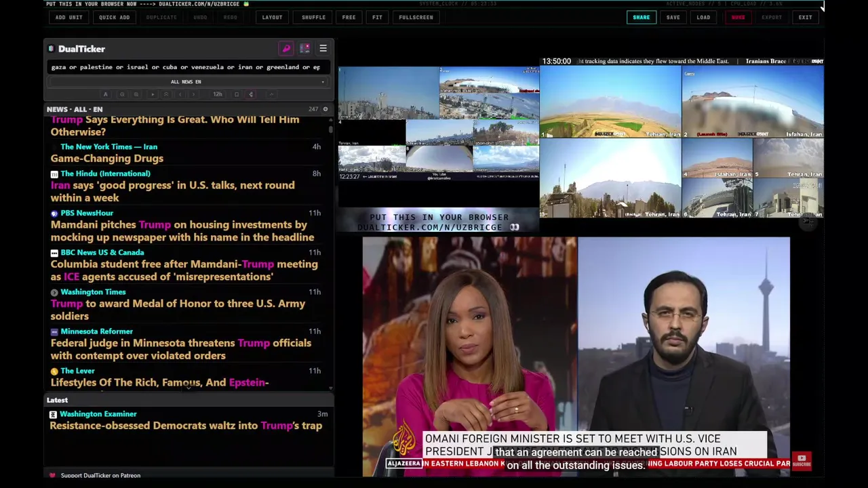Go to previous item with left arrow
Screen dimensions: 868x488
coord(180,94)
